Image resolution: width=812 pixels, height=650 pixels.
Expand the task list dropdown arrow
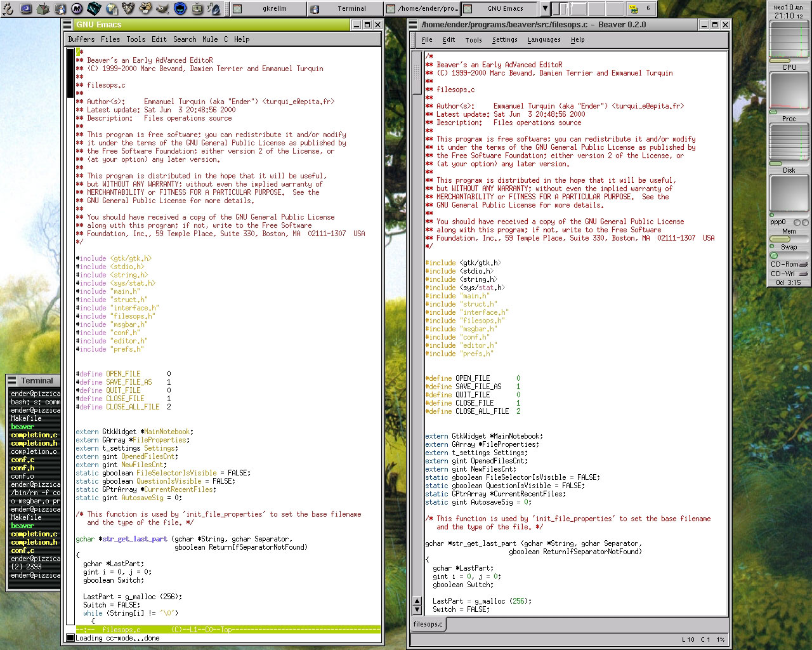[x=545, y=9]
